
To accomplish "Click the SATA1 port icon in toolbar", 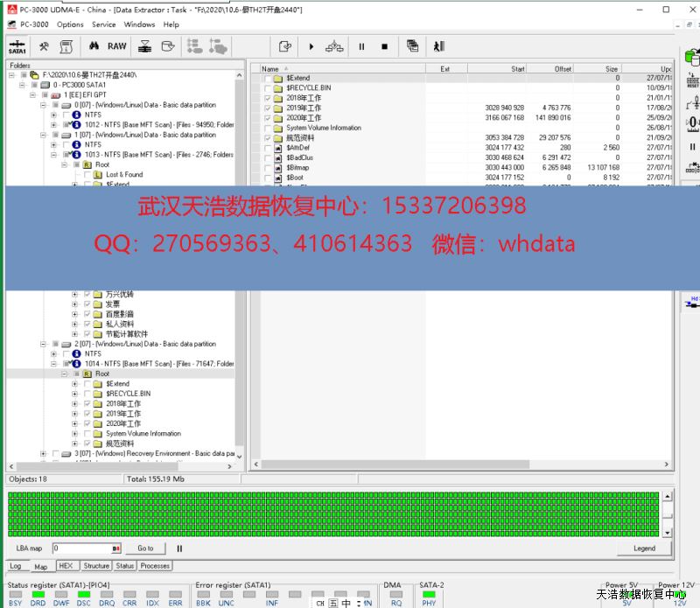I will click(x=17, y=47).
